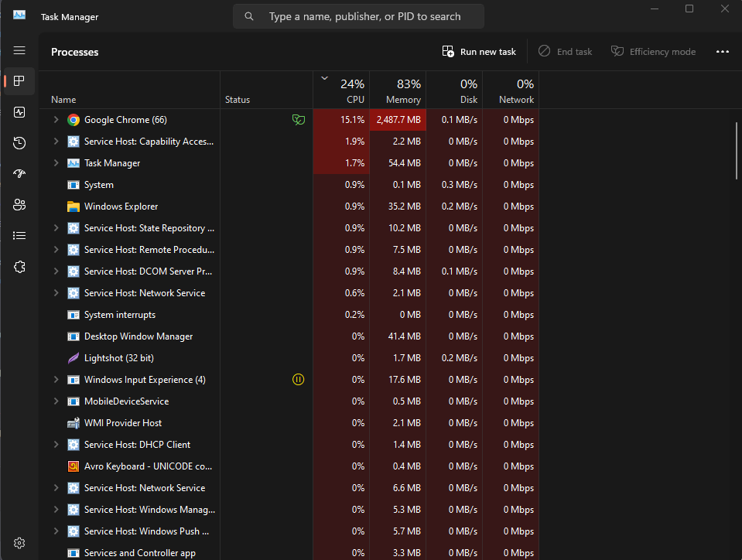Click the Efficiency mode button

pyautogui.click(x=654, y=52)
